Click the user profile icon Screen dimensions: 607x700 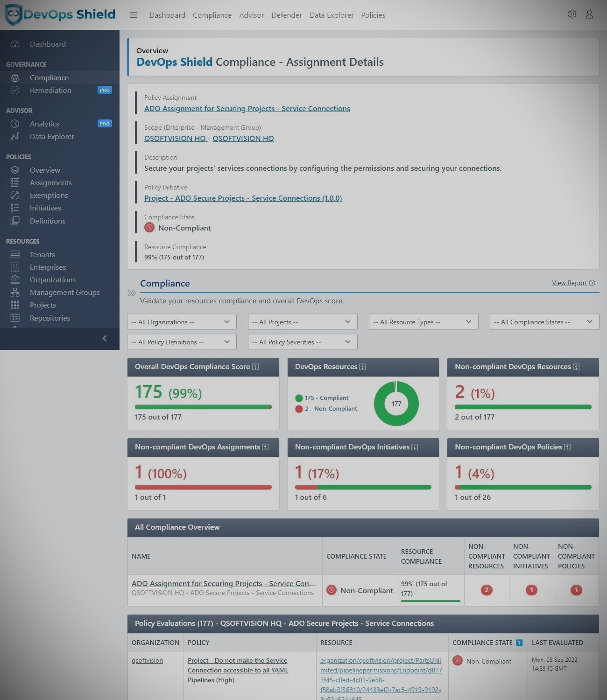pyautogui.click(x=589, y=14)
